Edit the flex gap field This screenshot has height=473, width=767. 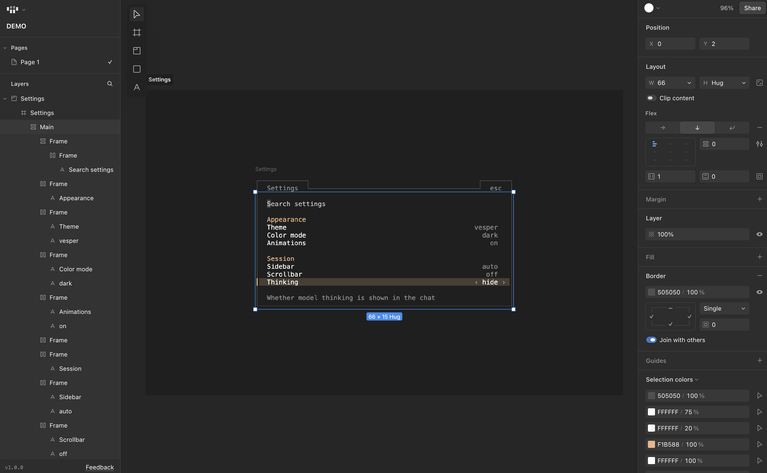coord(724,144)
